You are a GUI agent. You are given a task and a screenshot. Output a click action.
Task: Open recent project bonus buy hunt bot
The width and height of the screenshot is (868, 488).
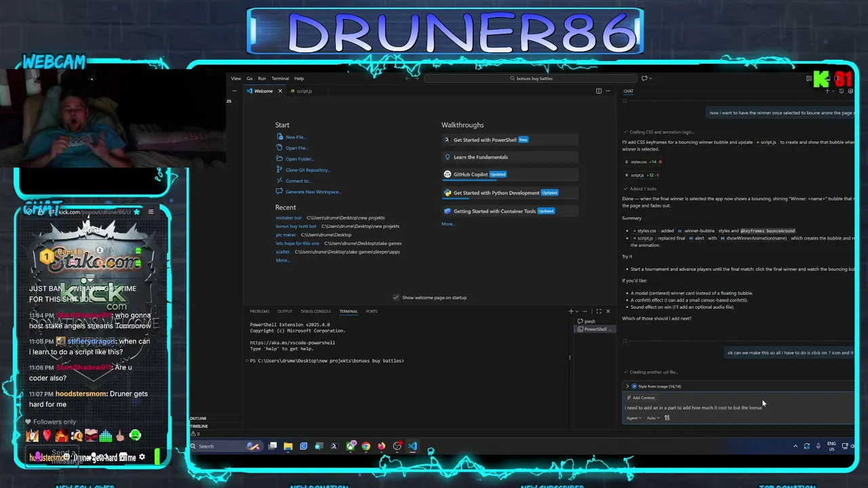pos(296,226)
